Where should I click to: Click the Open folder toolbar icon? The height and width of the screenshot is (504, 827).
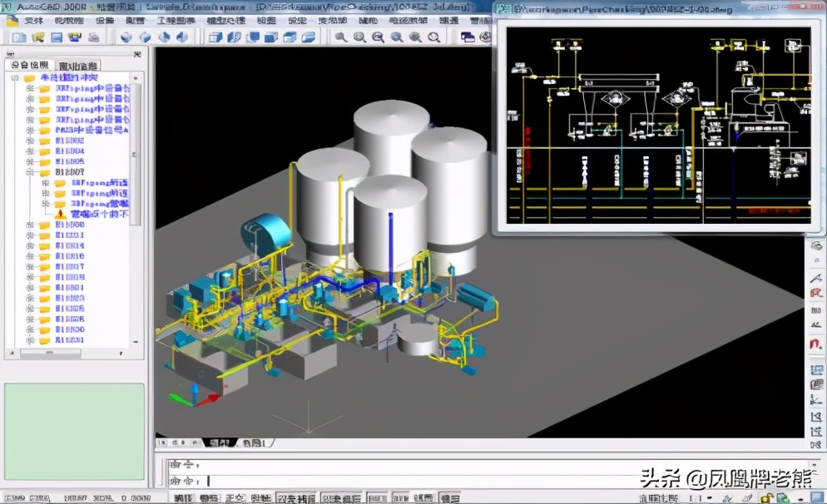click(37, 37)
